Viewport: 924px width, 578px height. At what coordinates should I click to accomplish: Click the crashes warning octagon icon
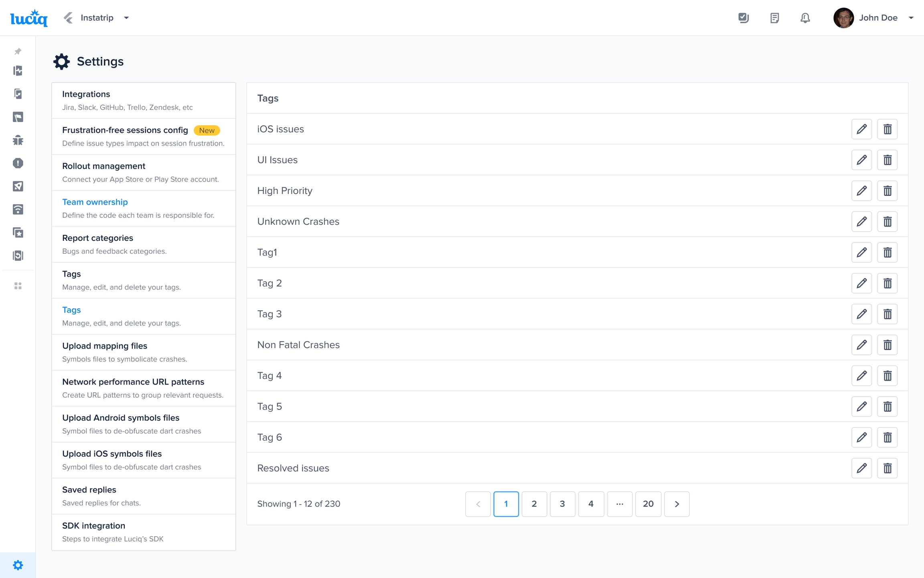tap(18, 163)
